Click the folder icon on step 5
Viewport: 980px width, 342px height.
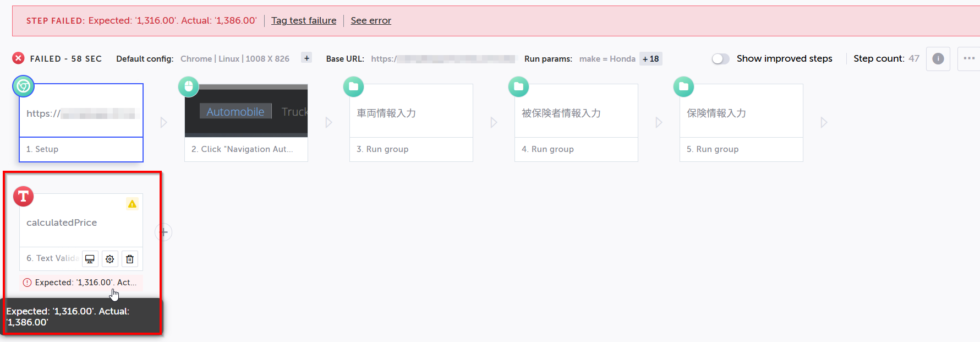click(x=684, y=86)
